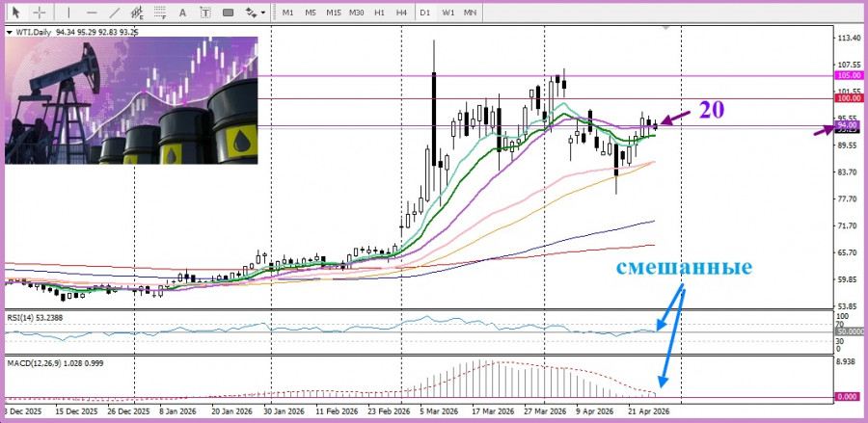This screenshot has width=868, height=423.
Task: Click the 21 Apr 2026 date label
Action: (649, 412)
